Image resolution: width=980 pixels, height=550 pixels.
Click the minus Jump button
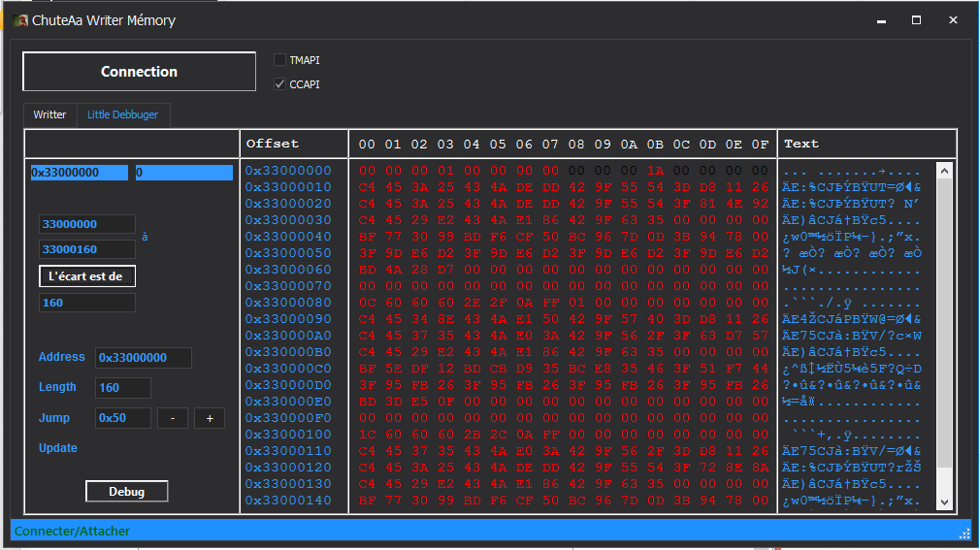(x=173, y=418)
